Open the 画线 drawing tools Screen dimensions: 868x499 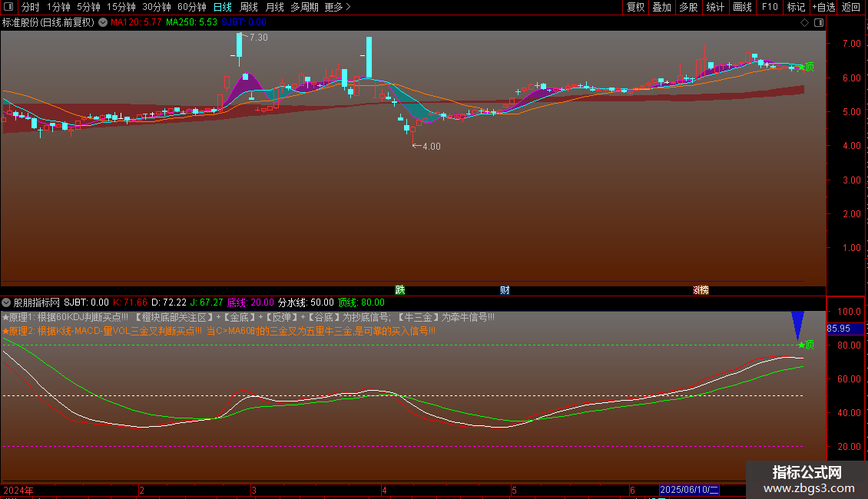tap(742, 7)
